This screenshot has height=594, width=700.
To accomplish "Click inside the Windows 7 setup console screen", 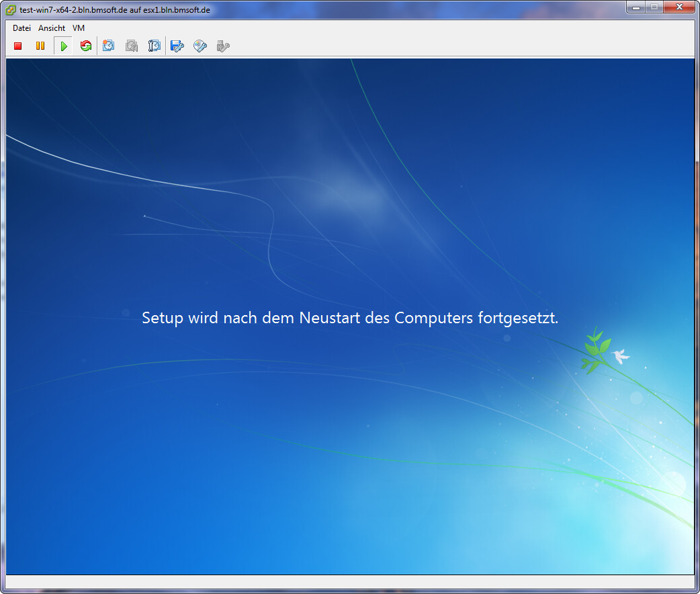I will tap(350, 316).
